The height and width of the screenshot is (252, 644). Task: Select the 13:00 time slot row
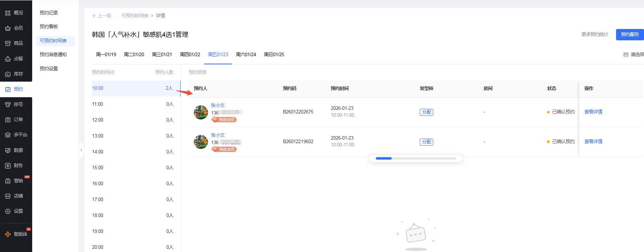point(136,136)
